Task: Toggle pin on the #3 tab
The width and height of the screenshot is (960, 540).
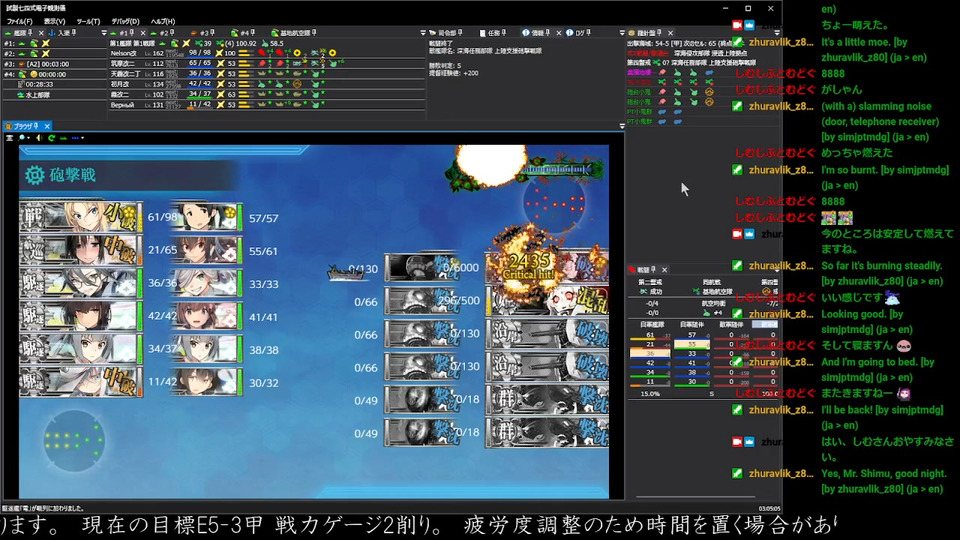Action: pos(212,32)
